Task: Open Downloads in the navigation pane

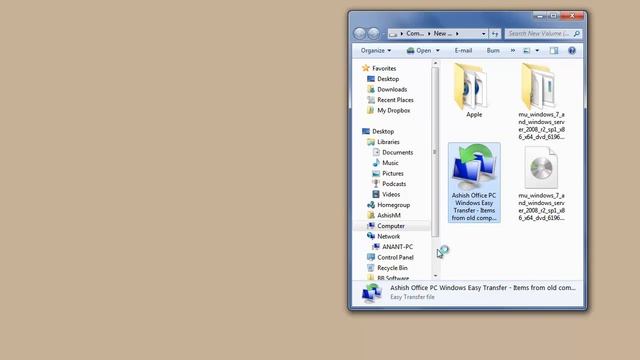Action: click(392, 89)
